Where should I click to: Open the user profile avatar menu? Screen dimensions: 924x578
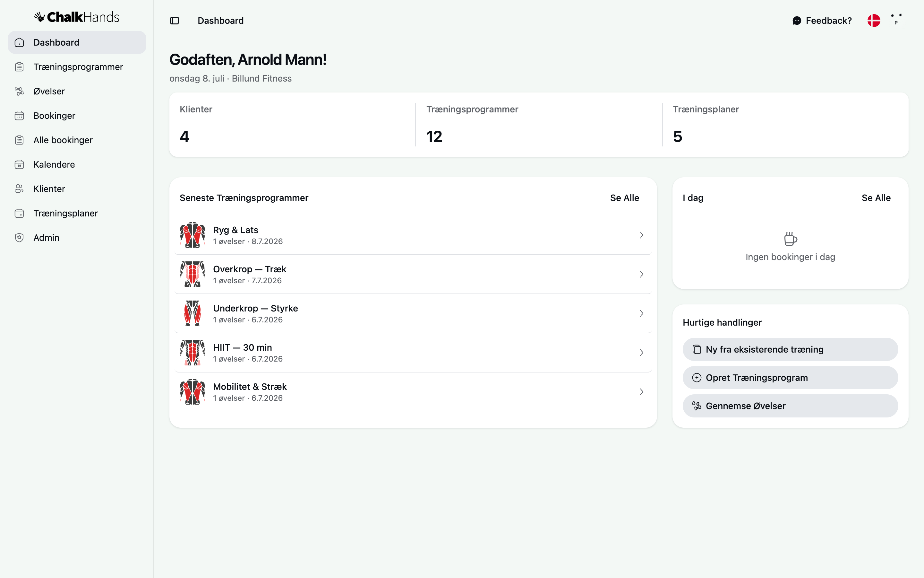tap(896, 20)
